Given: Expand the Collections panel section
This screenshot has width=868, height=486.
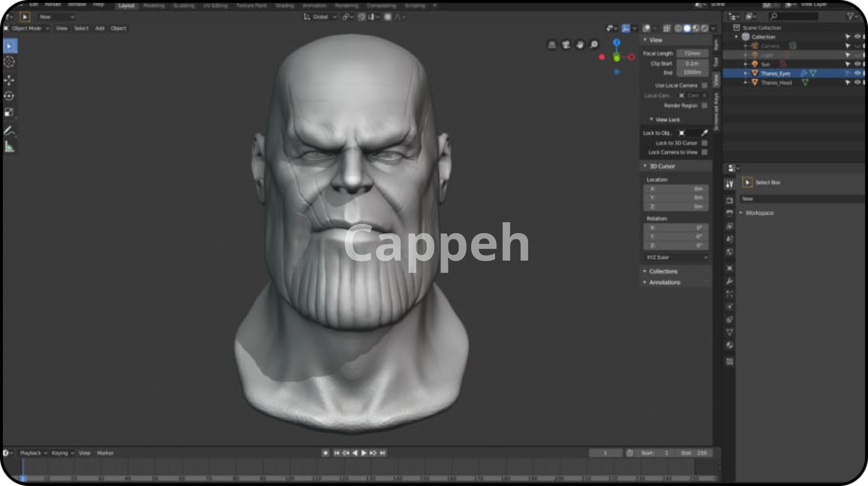Looking at the screenshot, I should point(663,271).
